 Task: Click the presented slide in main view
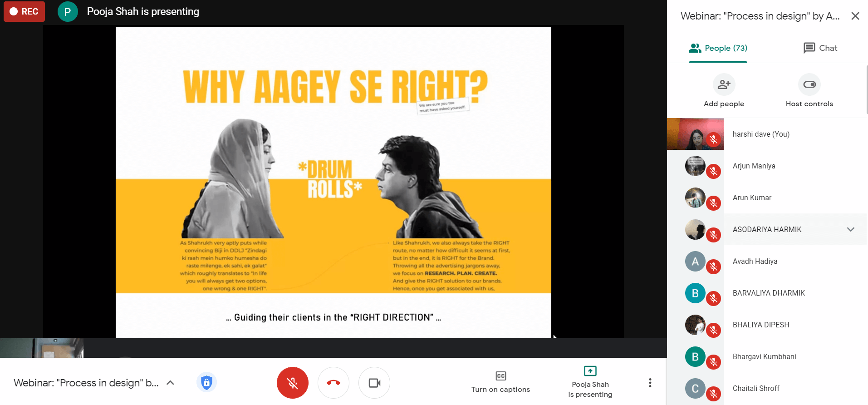point(333,182)
